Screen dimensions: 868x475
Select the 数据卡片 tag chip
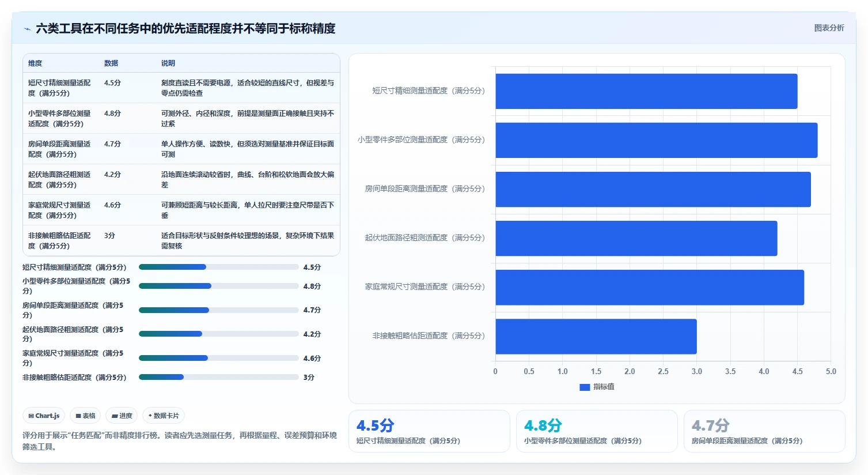click(x=164, y=416)
